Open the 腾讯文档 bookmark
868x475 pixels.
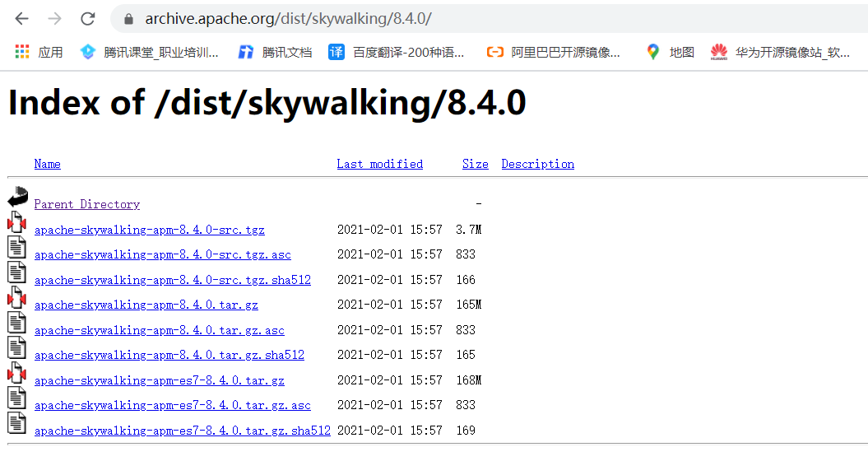pyautogui.click(x=275, y=52)
